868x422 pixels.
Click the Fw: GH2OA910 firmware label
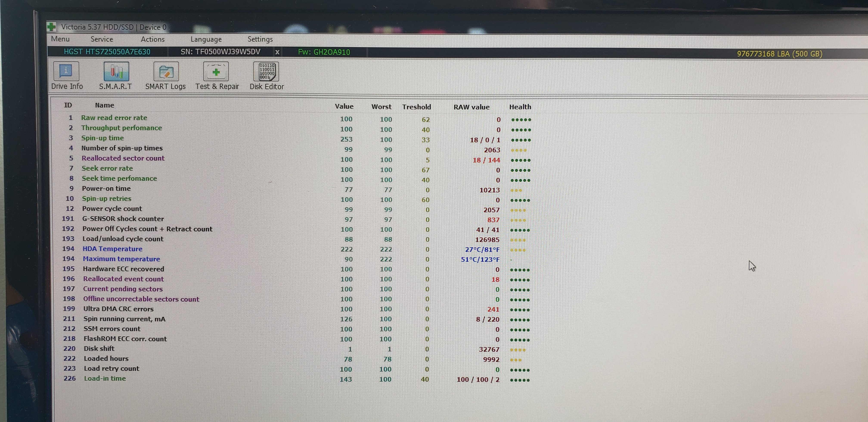(324, 52)
